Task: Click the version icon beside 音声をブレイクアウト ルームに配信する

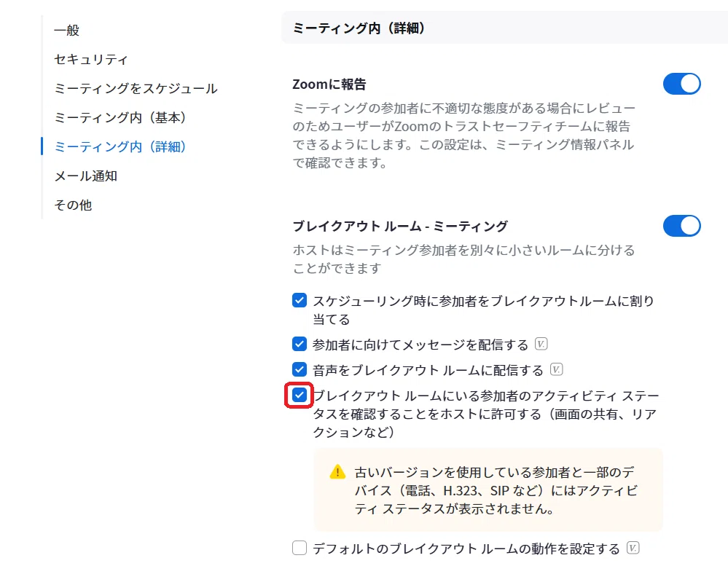Action: [x=556, y=369]
